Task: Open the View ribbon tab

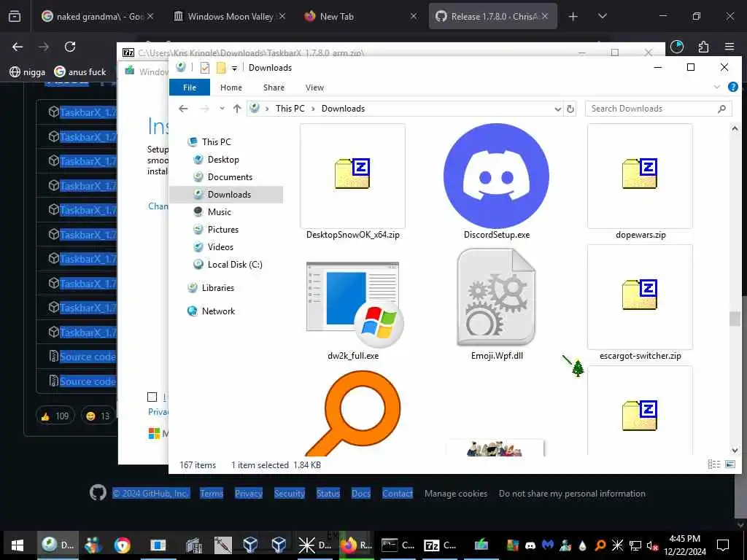Action: pyautogui.click(x=314, y=87)
